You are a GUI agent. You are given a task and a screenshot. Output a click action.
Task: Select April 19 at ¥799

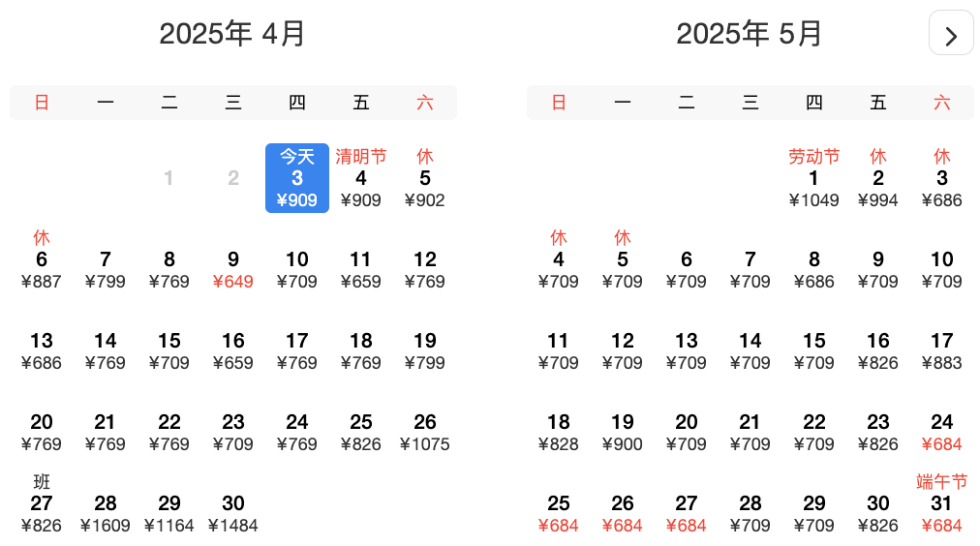(425, 351)
